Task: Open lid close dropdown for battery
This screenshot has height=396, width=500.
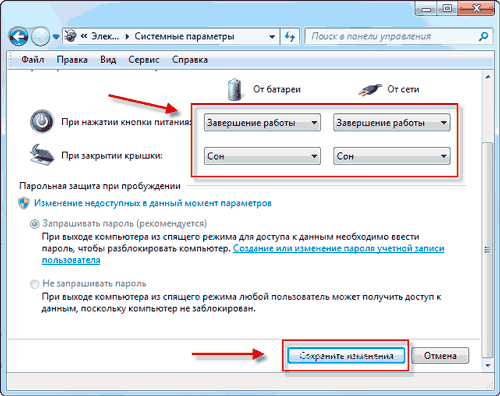Action: 262,156
